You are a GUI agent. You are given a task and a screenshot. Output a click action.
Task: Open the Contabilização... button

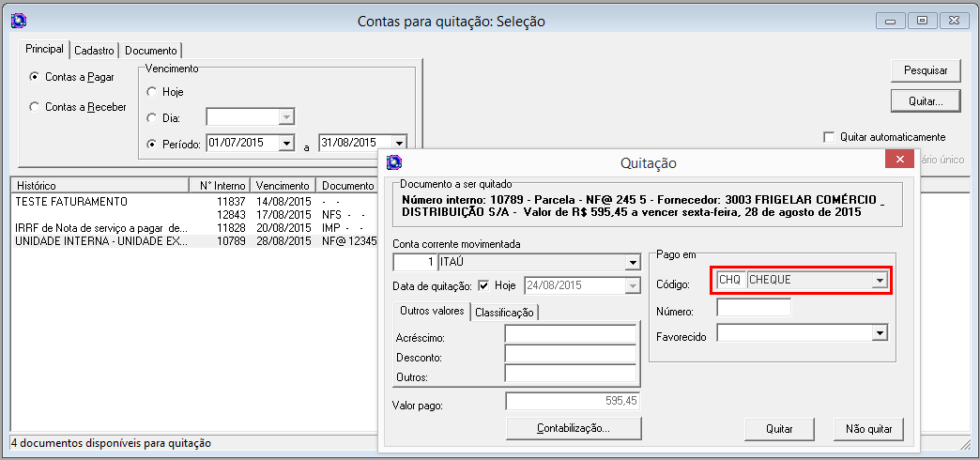(x=573, y=428)
